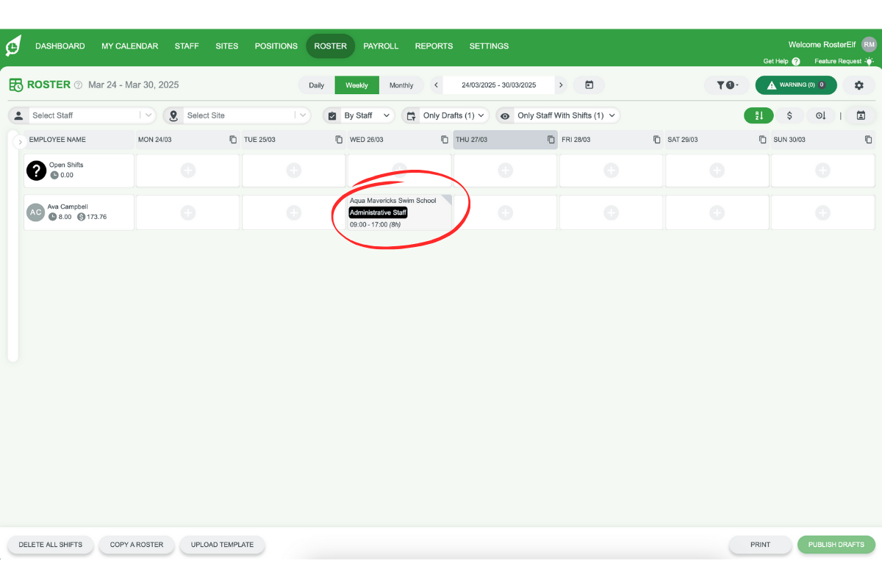Click inside the Select Staff input field

(81, 115)
